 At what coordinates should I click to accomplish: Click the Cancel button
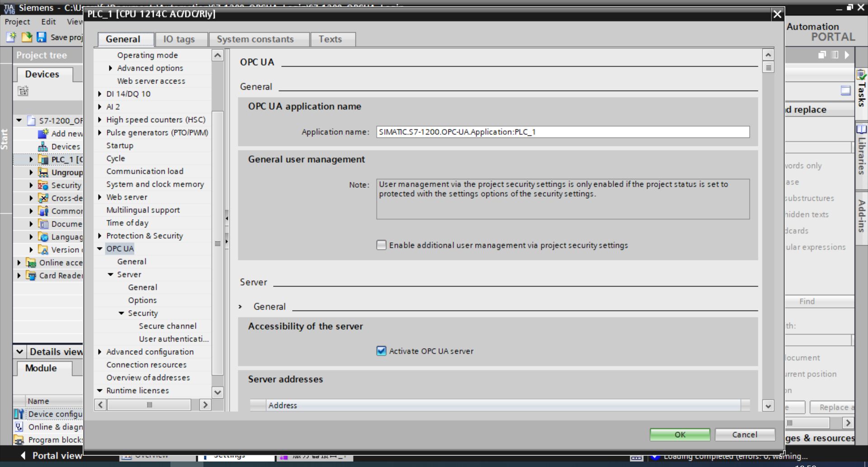pyautogui.click(x=744, y=434)
